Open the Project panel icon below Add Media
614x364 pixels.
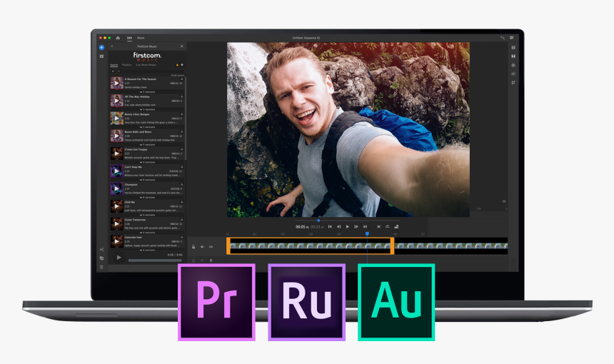[101, 56]
